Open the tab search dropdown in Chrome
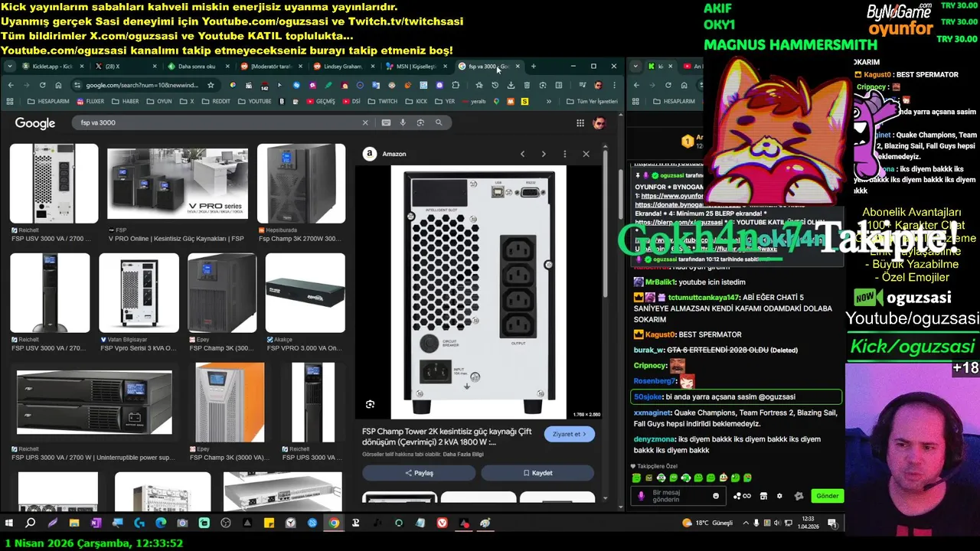Viewport: 980px width, 551px height. coord(9,67)
